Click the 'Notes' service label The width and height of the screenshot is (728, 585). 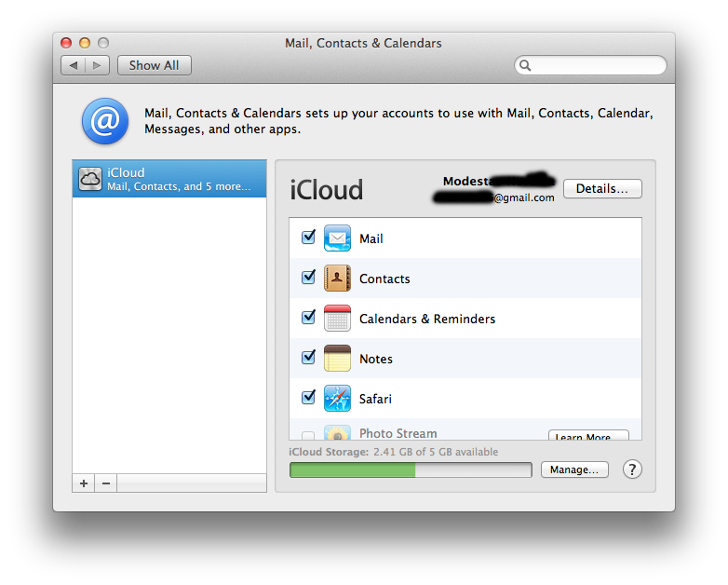pos(376,359)
